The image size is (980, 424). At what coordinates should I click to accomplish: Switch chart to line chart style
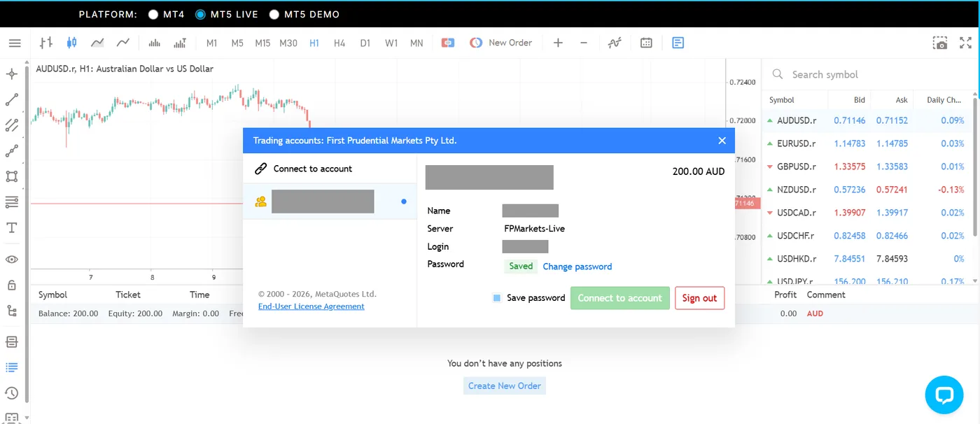click(x=123, y=43)
